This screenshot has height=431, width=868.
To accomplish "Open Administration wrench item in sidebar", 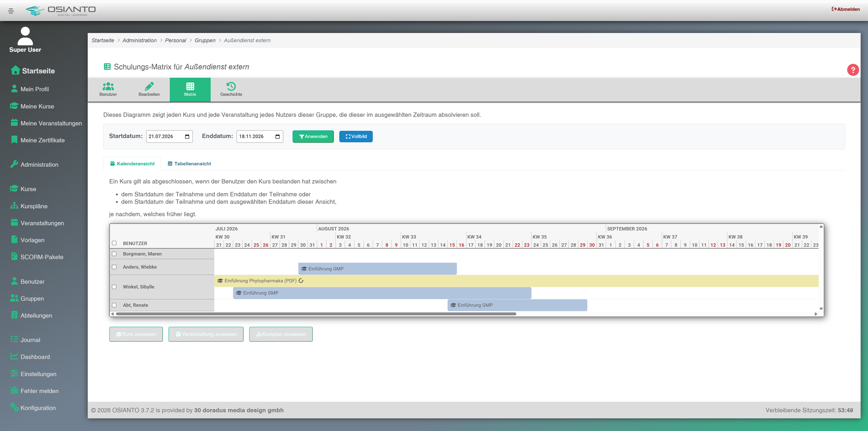I will click(x=34, y=164).
